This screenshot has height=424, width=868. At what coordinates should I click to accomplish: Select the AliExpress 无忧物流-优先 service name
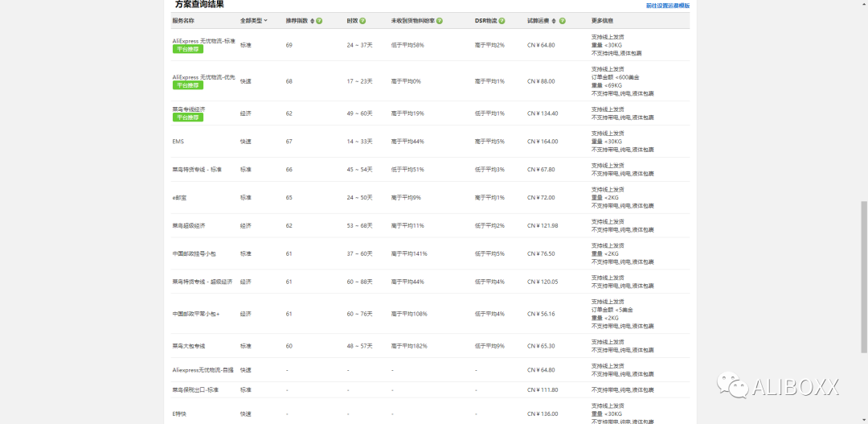point(203,77)
